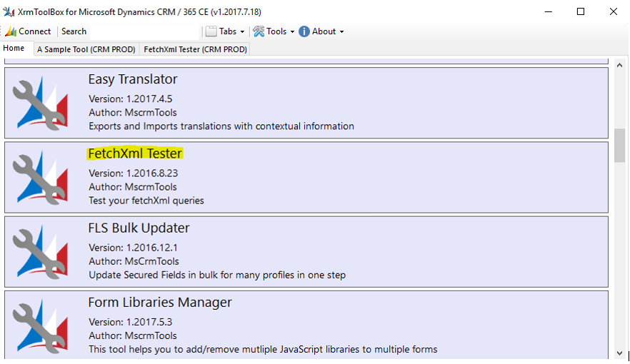
Task: Click the Tools wrench icon in toolbar
Action: [x=259, y=31]
